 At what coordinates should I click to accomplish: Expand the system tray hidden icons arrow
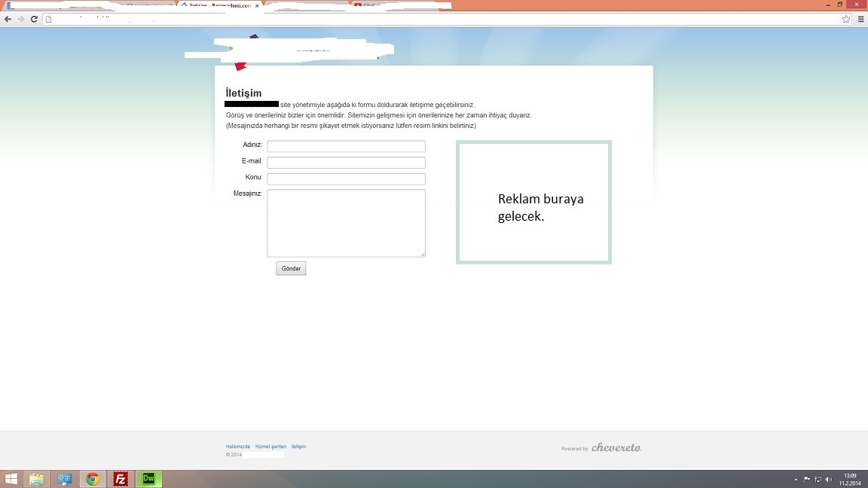[796, 479]
